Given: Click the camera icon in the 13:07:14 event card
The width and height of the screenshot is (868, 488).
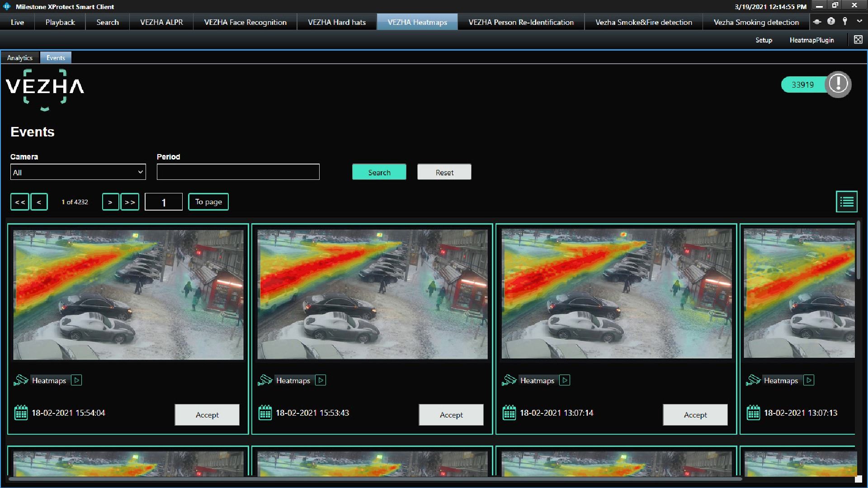Looking at the screenshot, I should coord(509,380).
